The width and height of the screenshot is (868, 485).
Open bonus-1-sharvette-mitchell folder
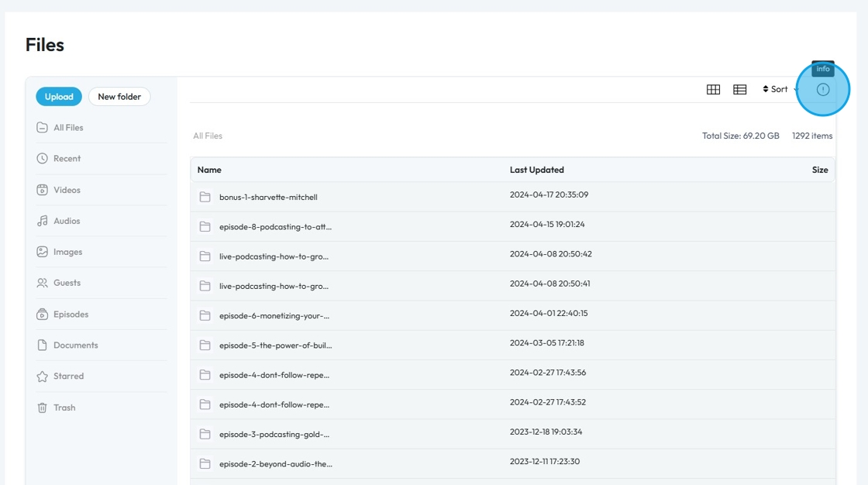point(268,198)
